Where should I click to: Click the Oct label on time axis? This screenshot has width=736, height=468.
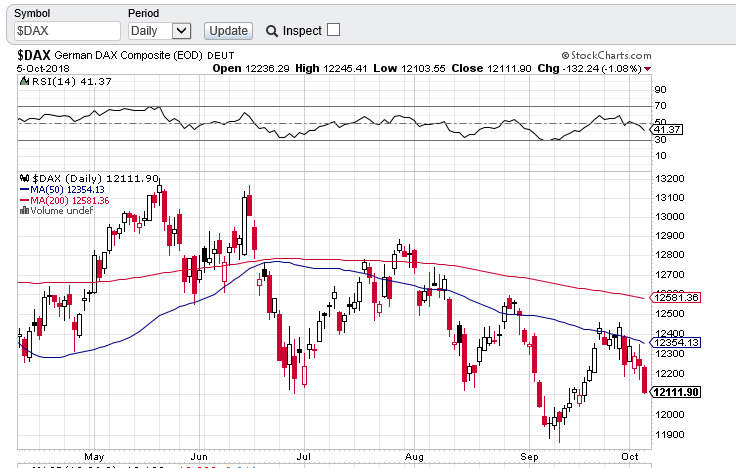click(629, 457)
